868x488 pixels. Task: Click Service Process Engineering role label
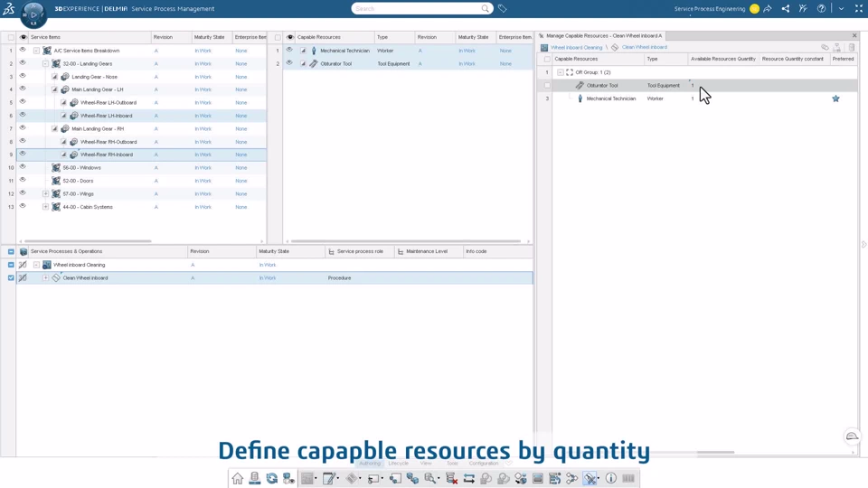[710, 9]
